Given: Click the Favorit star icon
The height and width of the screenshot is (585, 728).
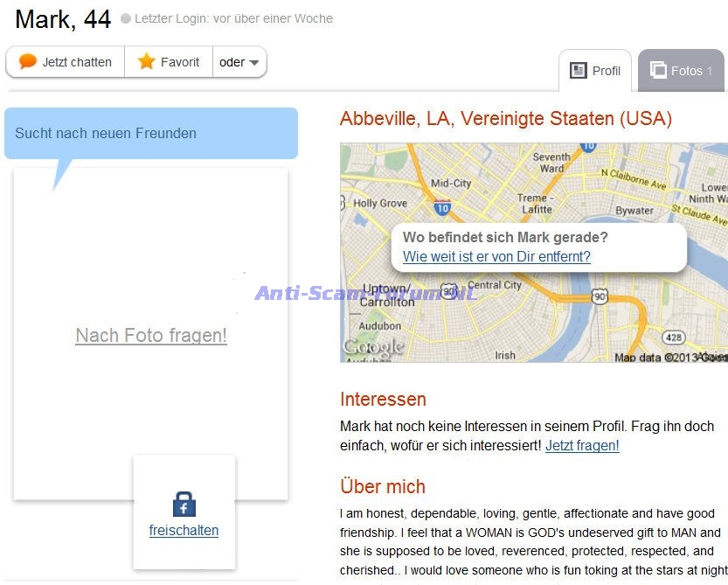Looking at the screenshot, I should click(146, 62).
